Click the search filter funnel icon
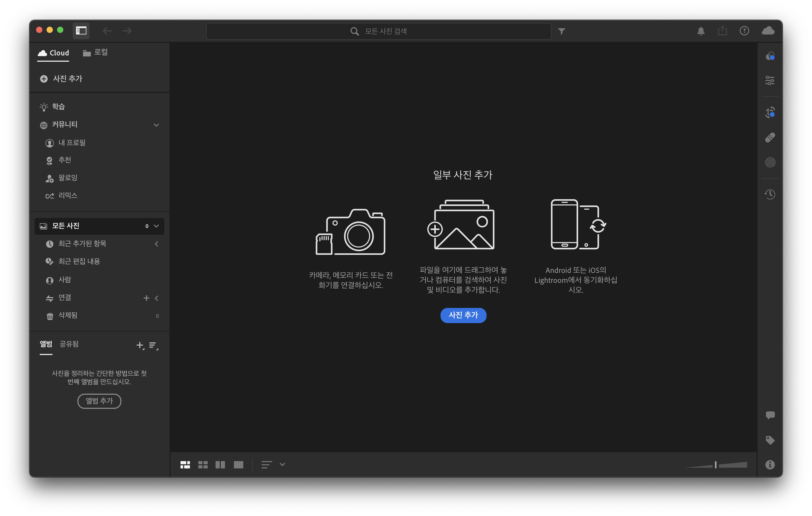 (x=561, y=31)
